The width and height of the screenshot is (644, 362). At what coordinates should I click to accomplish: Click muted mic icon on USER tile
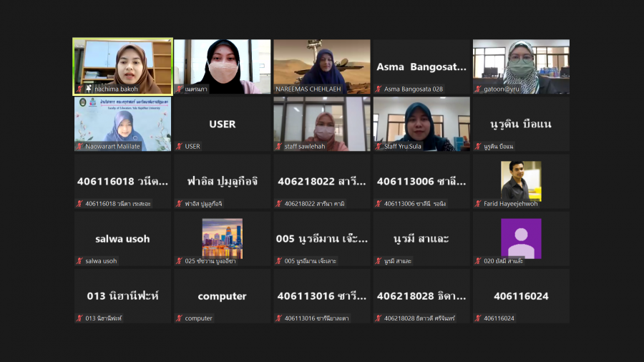click(x=179, y=146)
